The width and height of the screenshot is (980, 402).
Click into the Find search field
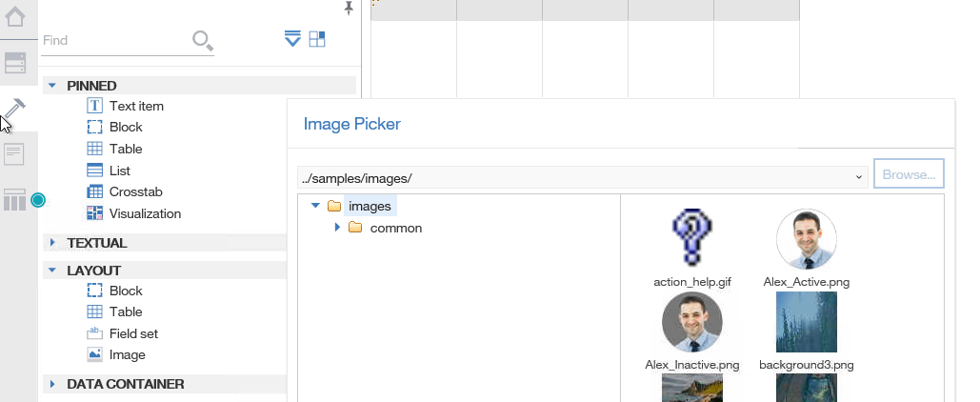point(115,41)
